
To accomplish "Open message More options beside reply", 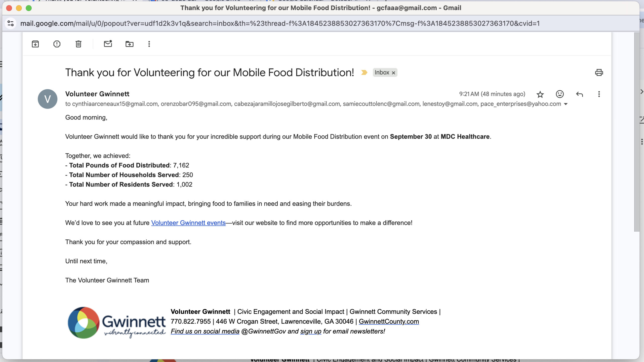I will (x=599, y=94).
